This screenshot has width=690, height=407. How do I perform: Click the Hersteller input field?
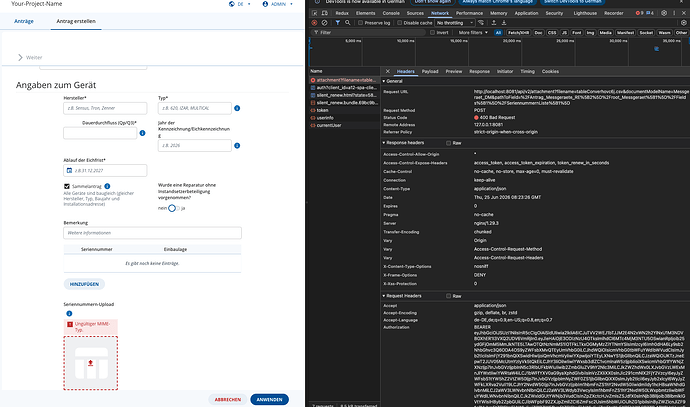tap(105, 108)
